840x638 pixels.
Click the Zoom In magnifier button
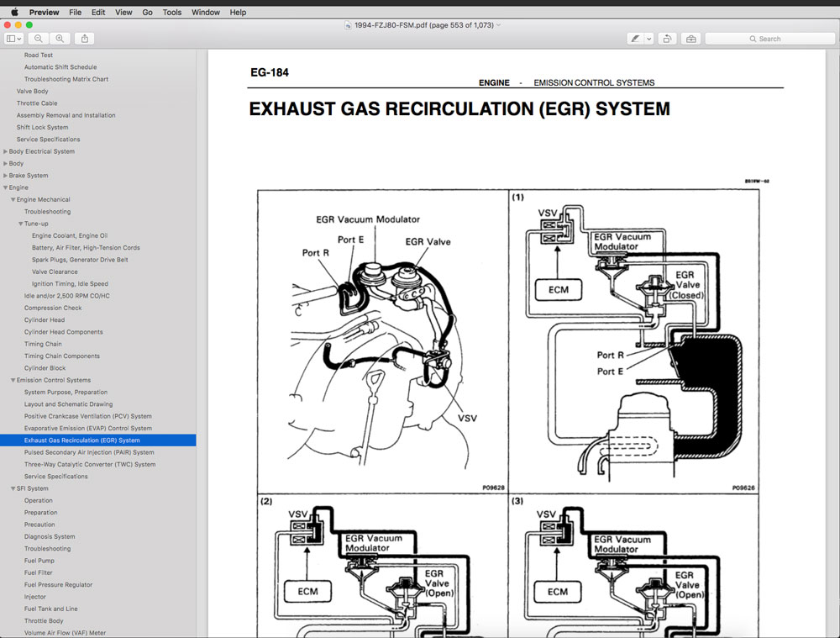(60, 39)
